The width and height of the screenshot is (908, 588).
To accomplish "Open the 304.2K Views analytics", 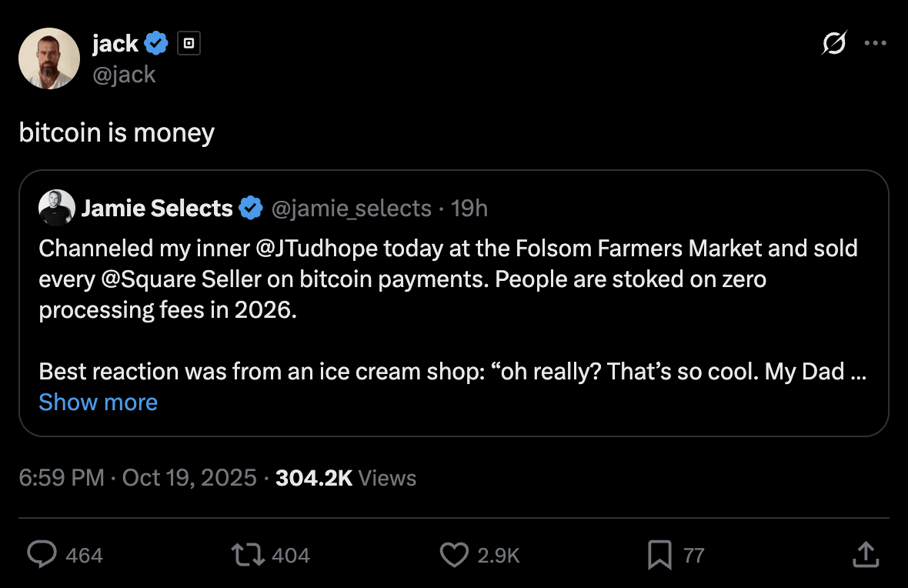I will pyautogui.click(x=346, y=478).
